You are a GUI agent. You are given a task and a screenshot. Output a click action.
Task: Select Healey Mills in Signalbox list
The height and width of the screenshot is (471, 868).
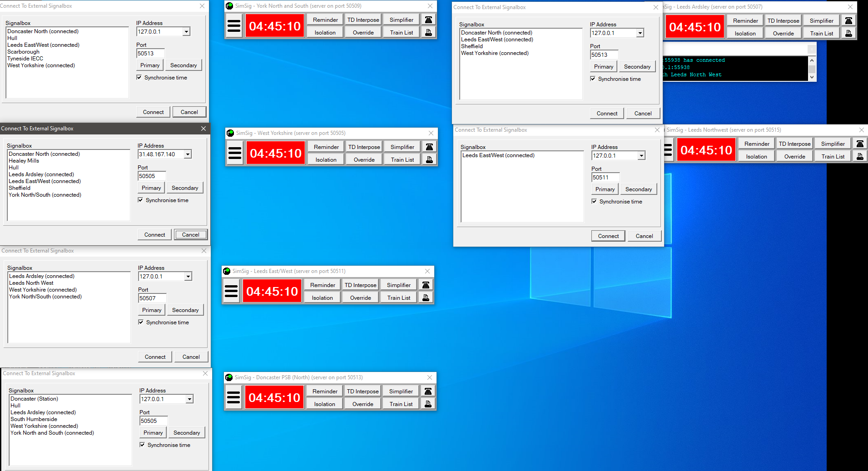[24, 161]
